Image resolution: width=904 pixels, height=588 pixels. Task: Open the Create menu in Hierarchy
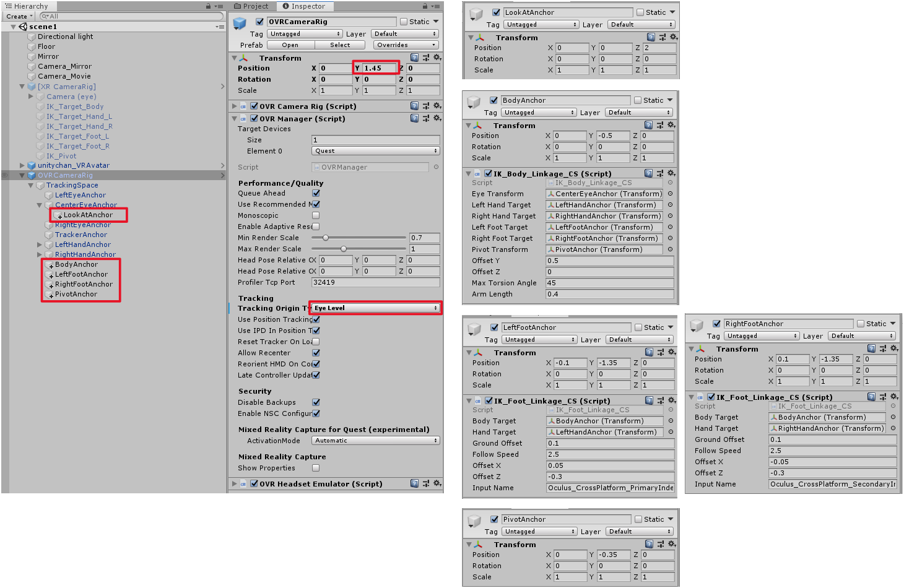18,16
